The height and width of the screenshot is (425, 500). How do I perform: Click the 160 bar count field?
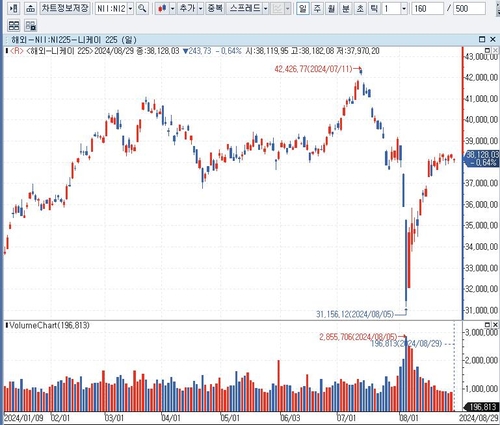tap(428, 9)
